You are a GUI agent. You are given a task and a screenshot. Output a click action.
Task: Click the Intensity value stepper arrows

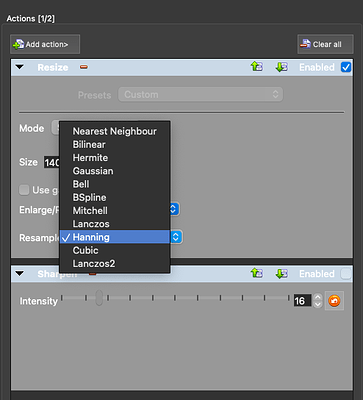pyautogui.click(x=318, y=301)
